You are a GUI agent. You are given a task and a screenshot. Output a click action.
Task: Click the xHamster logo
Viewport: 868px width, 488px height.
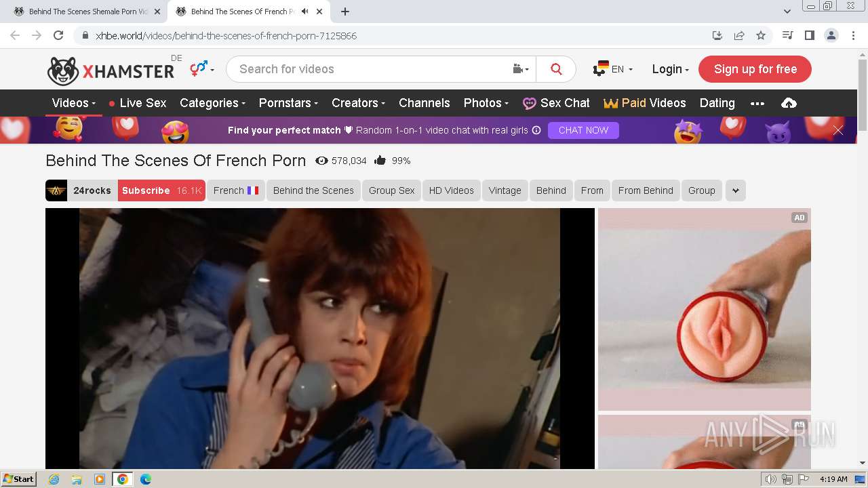[x=111, y=70]
